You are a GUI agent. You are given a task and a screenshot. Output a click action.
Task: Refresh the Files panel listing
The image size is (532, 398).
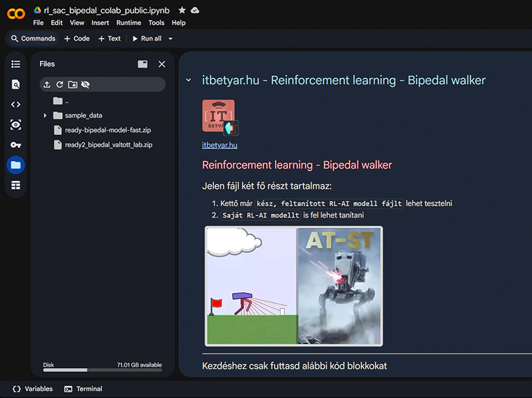coord(59,85)
